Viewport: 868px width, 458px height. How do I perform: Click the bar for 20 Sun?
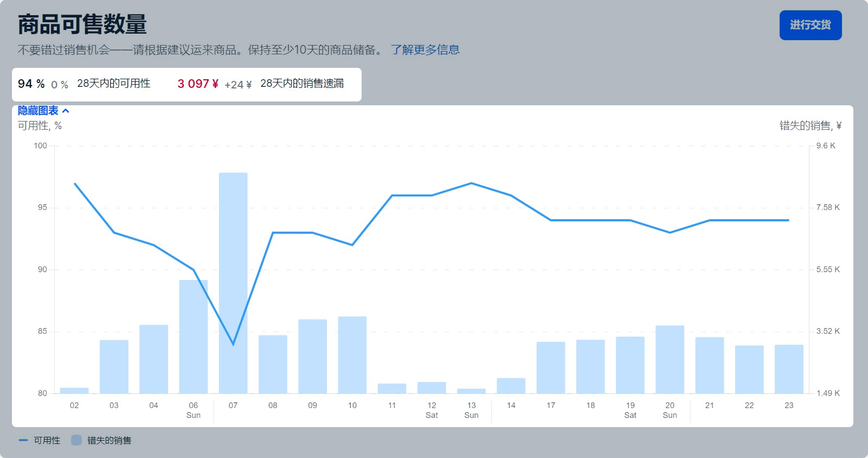click(x=670, y=359)
